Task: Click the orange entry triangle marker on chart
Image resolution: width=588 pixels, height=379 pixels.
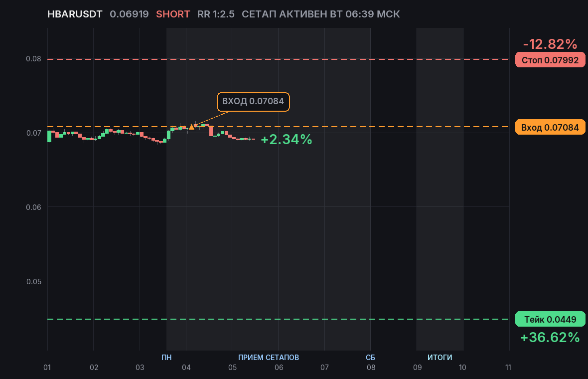Action: (192, 127)
